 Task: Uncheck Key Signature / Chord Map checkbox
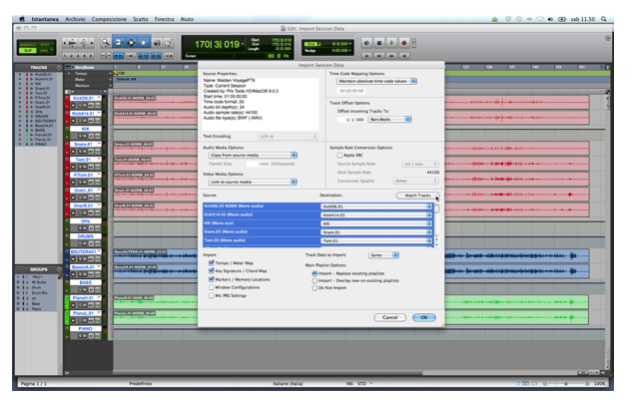[x=211, y=271]
